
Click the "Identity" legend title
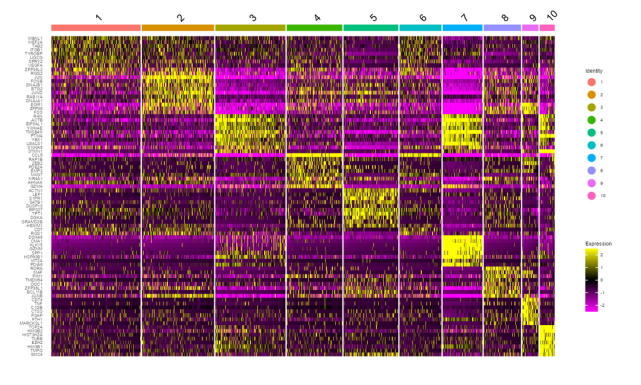coord(594,71)
